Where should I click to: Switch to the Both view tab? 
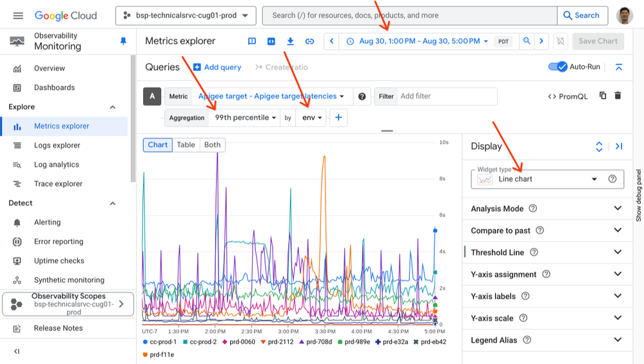(x=212, y=145)
